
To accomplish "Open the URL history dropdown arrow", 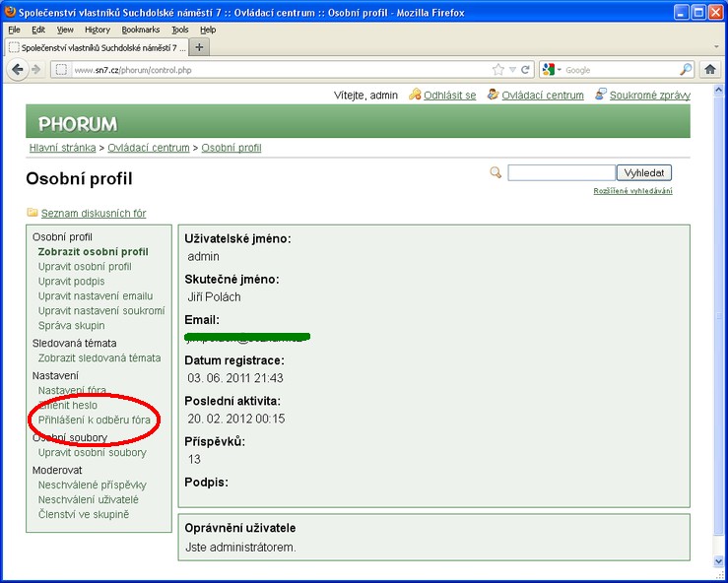I will [x=512, y=70].
